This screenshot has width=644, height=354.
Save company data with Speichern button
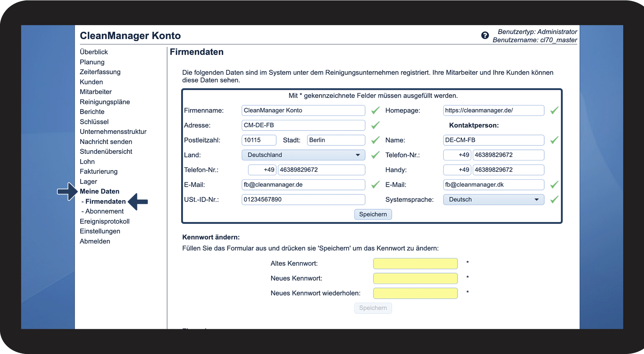tap(373, 214)
